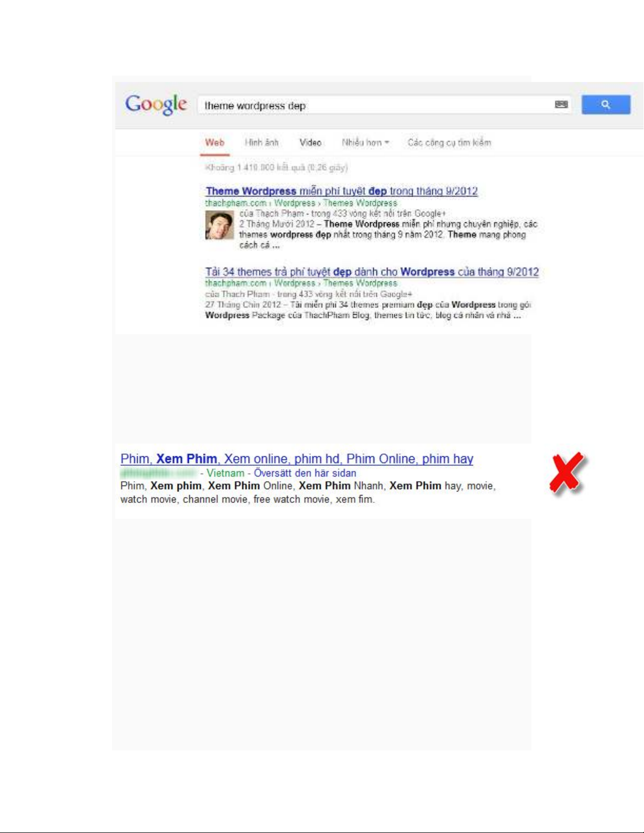Screen dimensions: 644x833
Task: Expand the Nhiều hơn dropdown
Action: (x=365, y=142)
